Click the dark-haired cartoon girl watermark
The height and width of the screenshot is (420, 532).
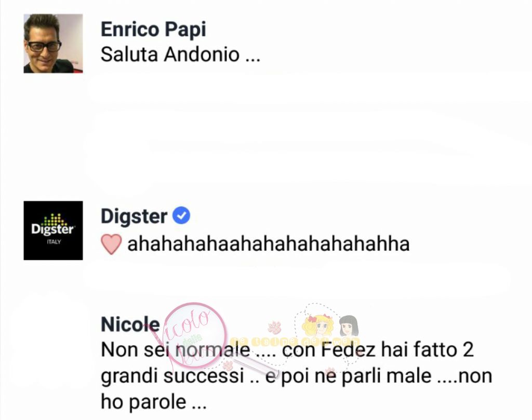pyautogui.click(x=349, y=326)
